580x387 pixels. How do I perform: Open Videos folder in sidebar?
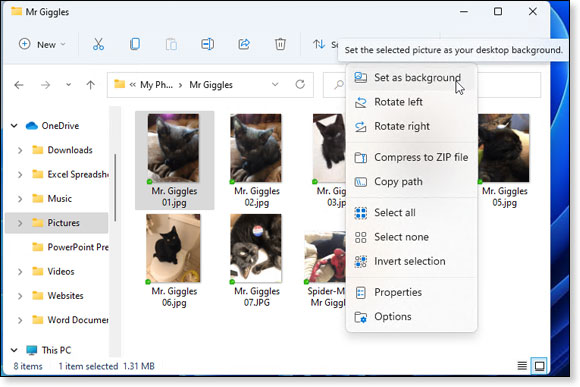53,272
